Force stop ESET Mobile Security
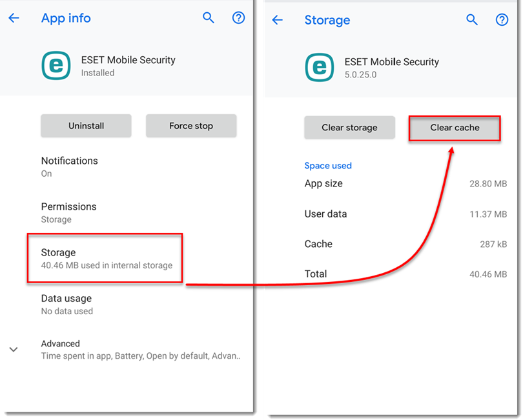The width and height of the screenshot is (523, 420). click(x=191, y=126)
